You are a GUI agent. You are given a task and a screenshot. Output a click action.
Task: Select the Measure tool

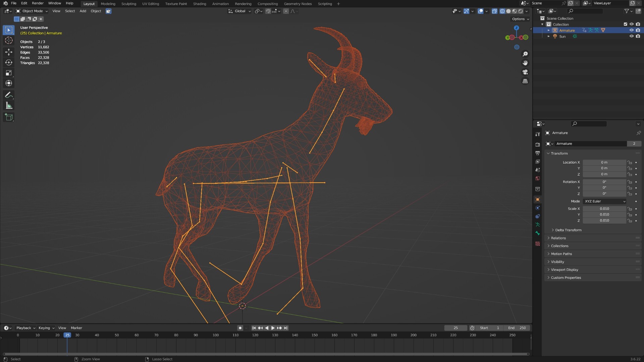(9, 106)
